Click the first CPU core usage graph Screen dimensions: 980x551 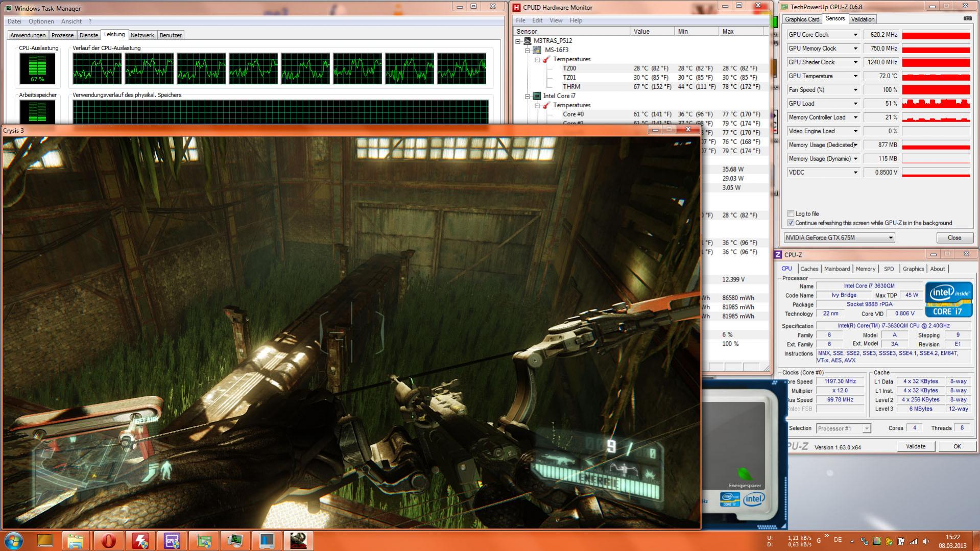click(97, 68)
